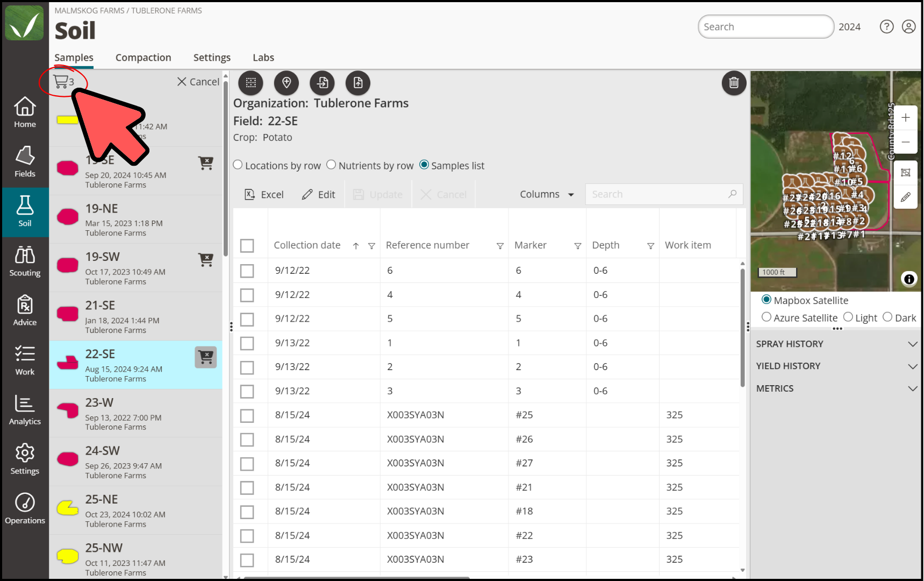The image size is (924, 581).
Task: Sort by Collection date arrow
Action: [356, 246]
